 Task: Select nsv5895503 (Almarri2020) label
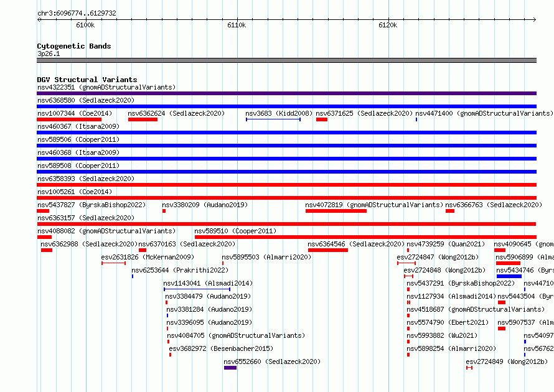(266, 257)
